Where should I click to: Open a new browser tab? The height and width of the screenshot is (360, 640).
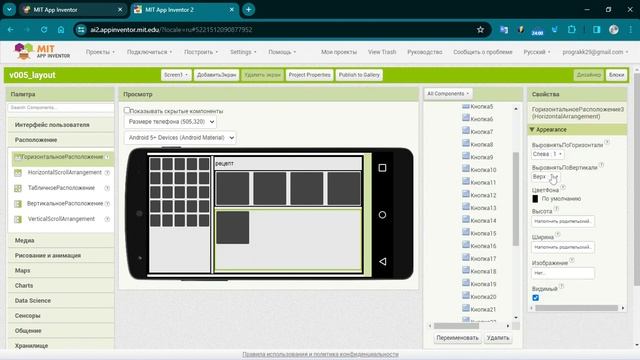(x=249, y=9)
